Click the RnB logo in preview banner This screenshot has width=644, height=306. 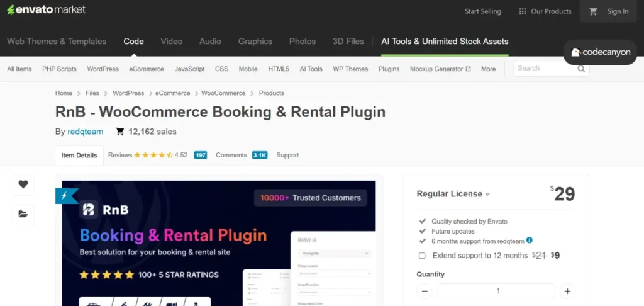[104, 210]
